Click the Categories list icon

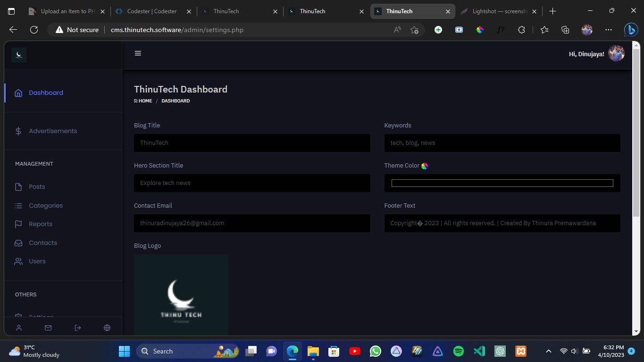[18, 206]
